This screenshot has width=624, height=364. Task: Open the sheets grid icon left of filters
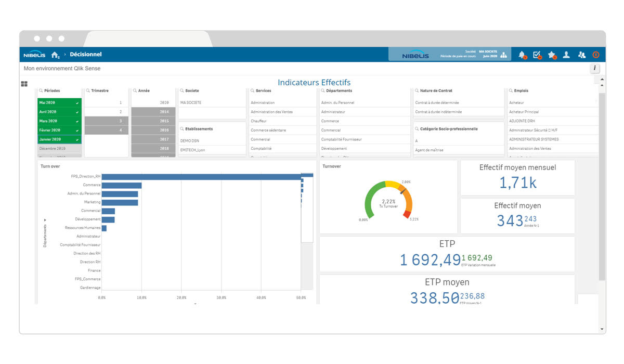pyautogui.click(x=24, y=84)
